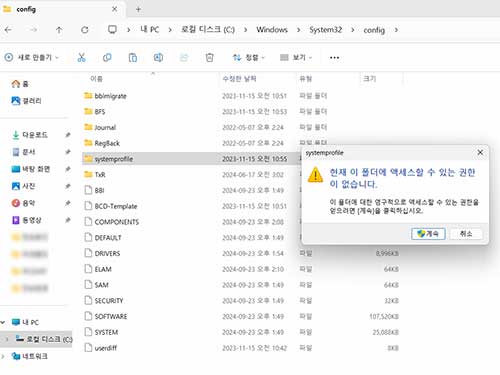Select System32 in address breadcrumb

(x=326, y=30)
